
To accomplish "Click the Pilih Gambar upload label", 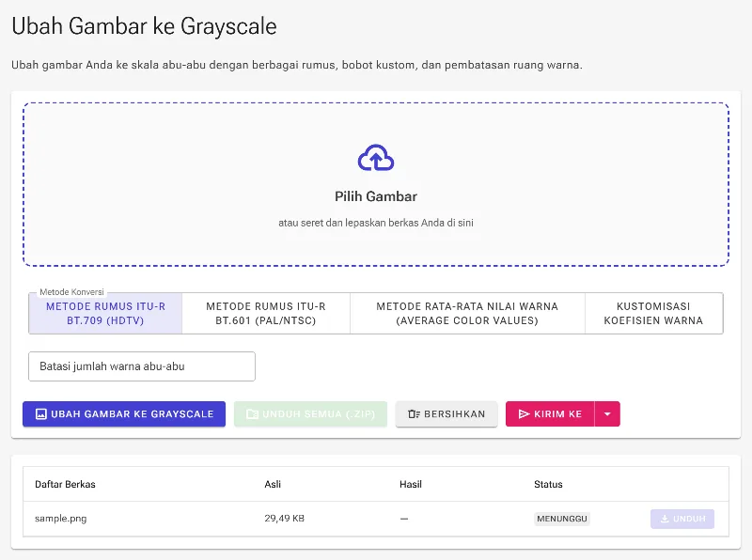I will [376, 196].
